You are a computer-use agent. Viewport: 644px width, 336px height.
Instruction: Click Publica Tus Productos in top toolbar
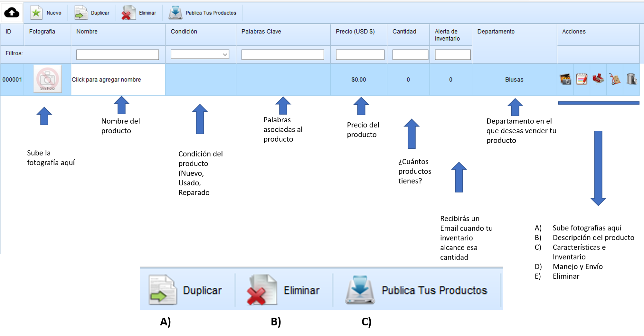[x=203, y=13]
